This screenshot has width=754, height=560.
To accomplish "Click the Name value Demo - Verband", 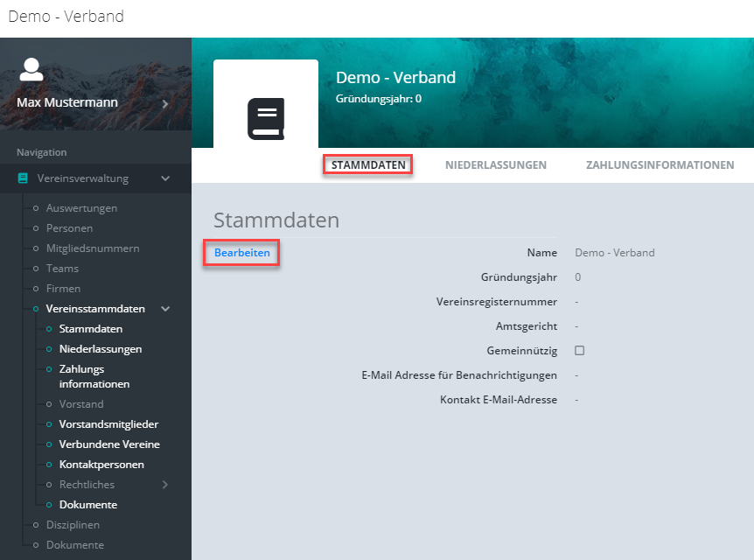I will click(x=615, y=253).
